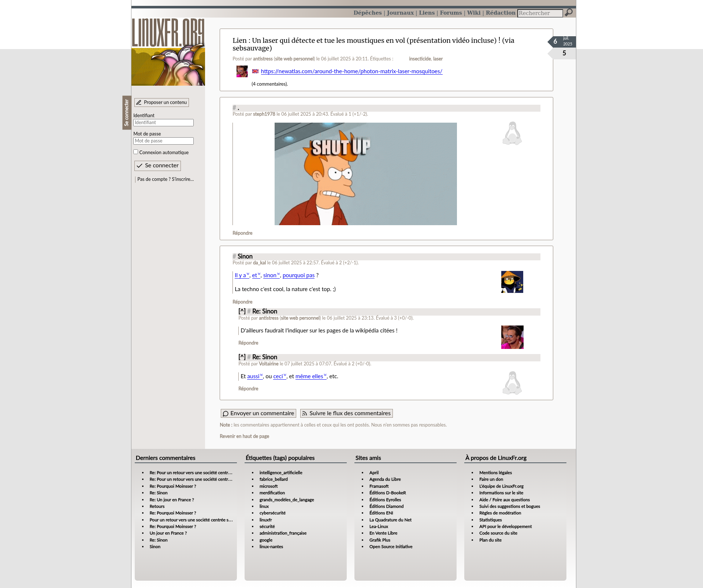The width and height of the screenshot is (703, 588).
Task: Enable Connexion automatique checkbox
Action: (136, 152)
